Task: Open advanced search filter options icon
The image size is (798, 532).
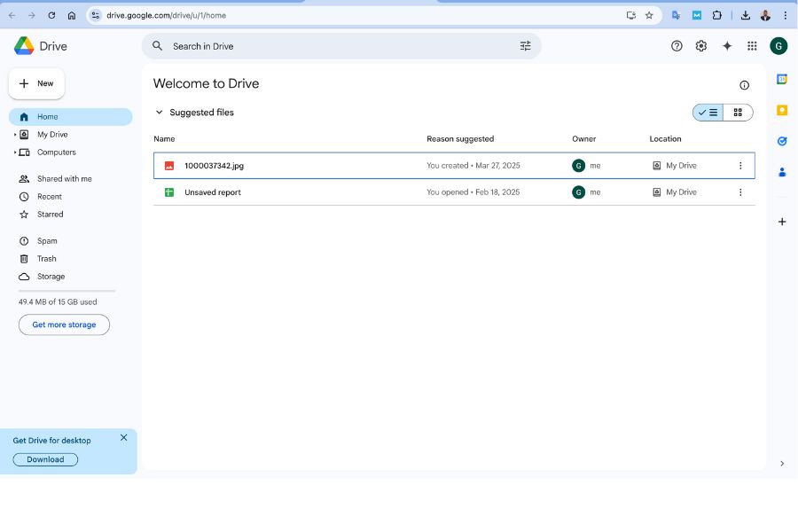Action: [x=525, y=46]
